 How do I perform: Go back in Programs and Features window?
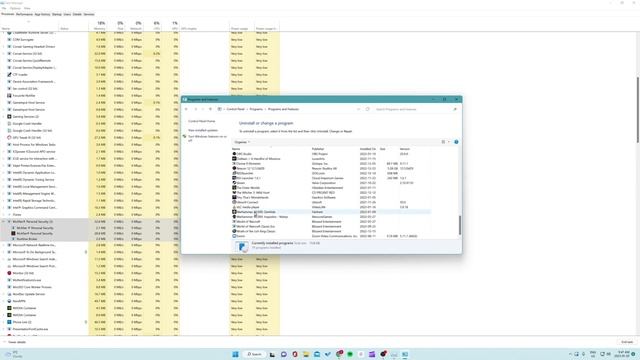pyautogui.click(x=186, y=109)
